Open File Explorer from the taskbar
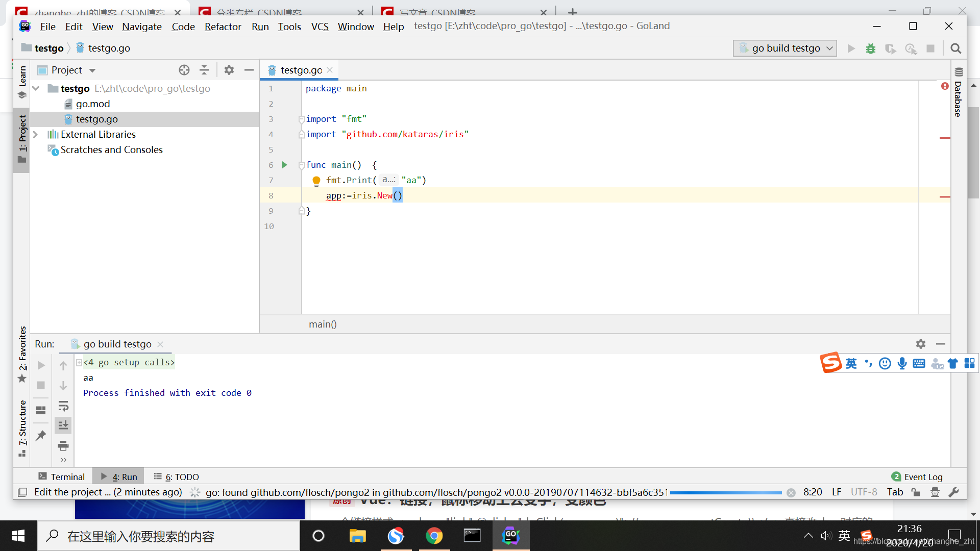This screenshot has height=551, width=980. coord(357,536)
